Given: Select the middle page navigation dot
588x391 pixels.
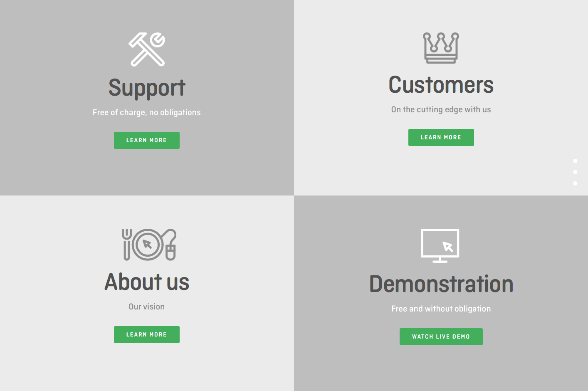Looking at the screenshot, I should [575, 172].
